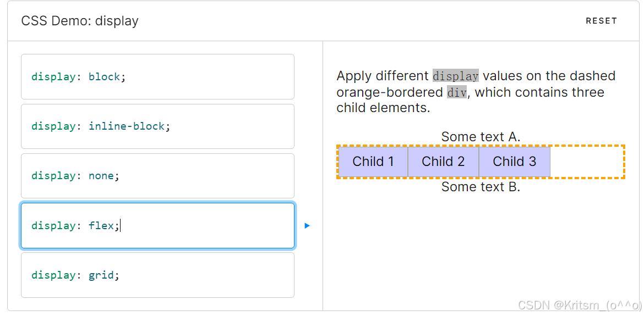Click the Child 3 box
The width and height of the screenshot is (644, 316).
pyautogui.click(x=514, y=162)
